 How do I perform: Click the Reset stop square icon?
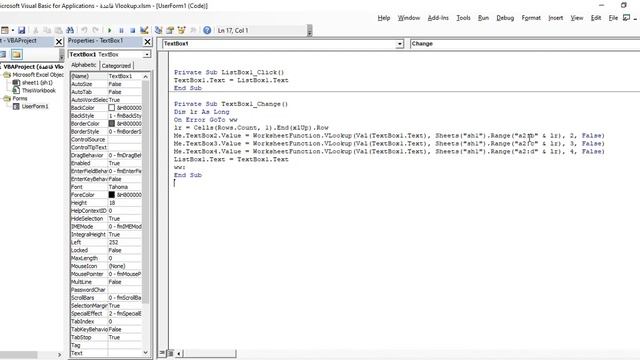tap(133, 30)
